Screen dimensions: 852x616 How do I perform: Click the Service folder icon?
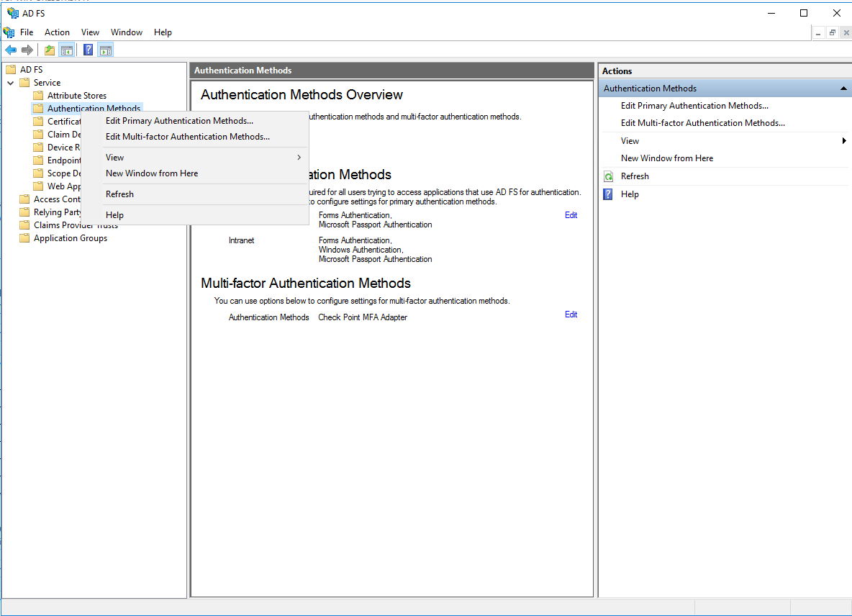[x=24, y=83]
